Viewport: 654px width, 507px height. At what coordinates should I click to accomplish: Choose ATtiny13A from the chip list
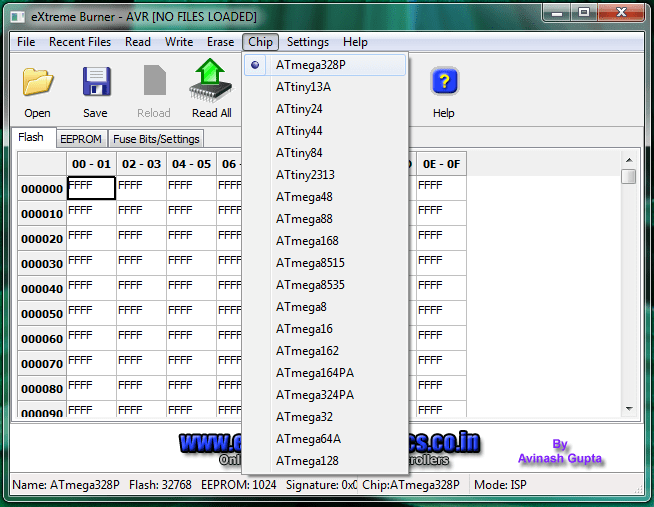(x=303, y=87)
